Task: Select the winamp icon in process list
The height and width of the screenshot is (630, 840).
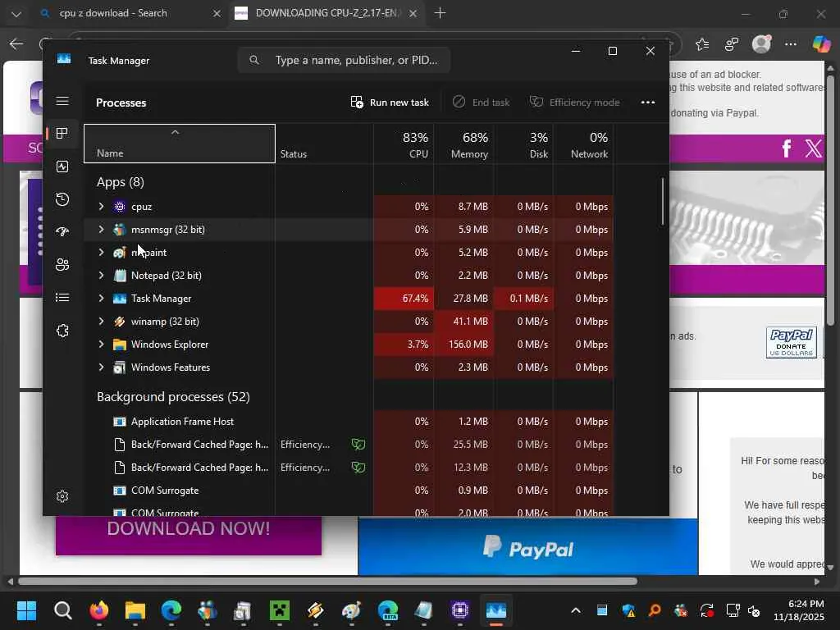Action: pos(120,322)
